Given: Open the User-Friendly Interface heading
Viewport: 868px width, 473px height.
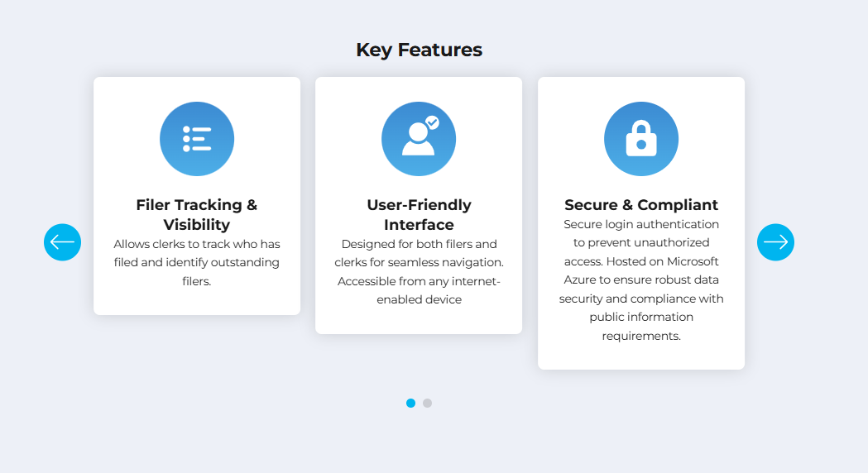Looking at the screenshot, I should point(419,214).
